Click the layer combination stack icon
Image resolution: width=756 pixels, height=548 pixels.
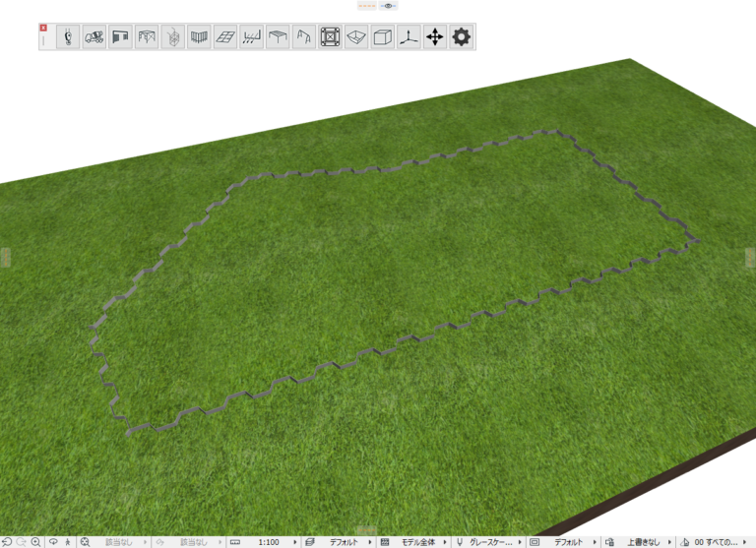click(x=310, y=542)
